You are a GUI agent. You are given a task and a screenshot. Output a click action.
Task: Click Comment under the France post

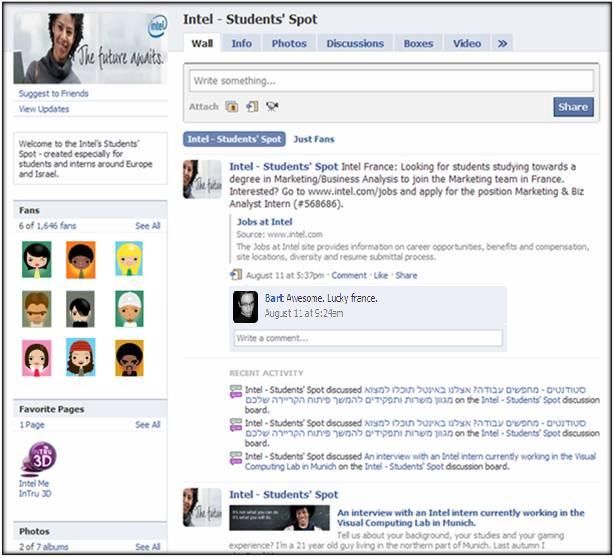coord(349,275)
